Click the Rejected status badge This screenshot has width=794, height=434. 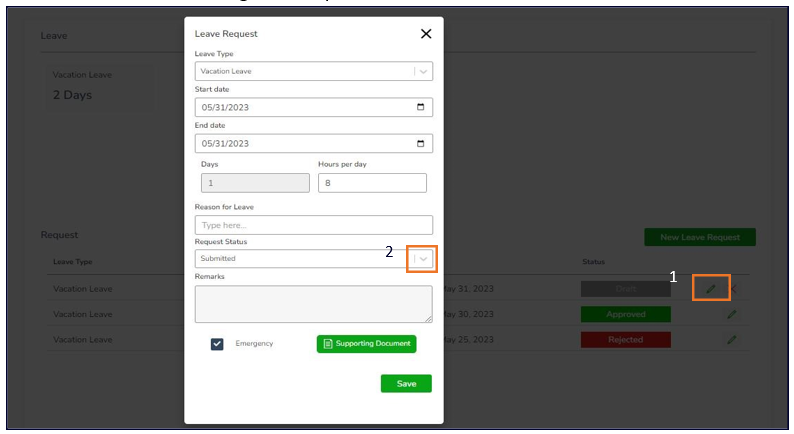click(625, 340)
